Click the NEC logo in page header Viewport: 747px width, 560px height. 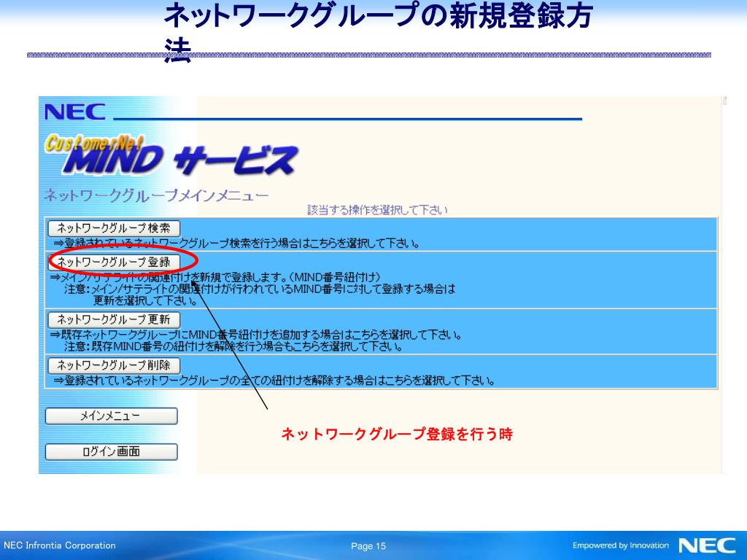(x=75, y=112)
